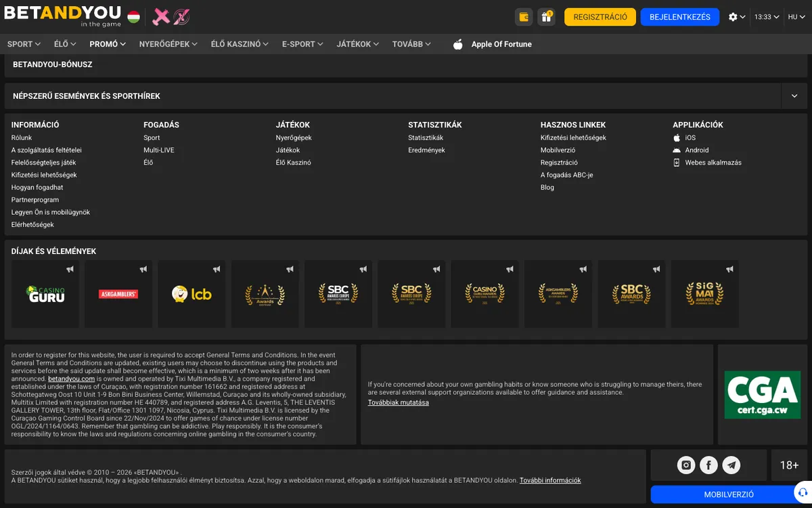Open the lcb review tile
This screenshot has height=508, width=812.
(x=191, y=294)
